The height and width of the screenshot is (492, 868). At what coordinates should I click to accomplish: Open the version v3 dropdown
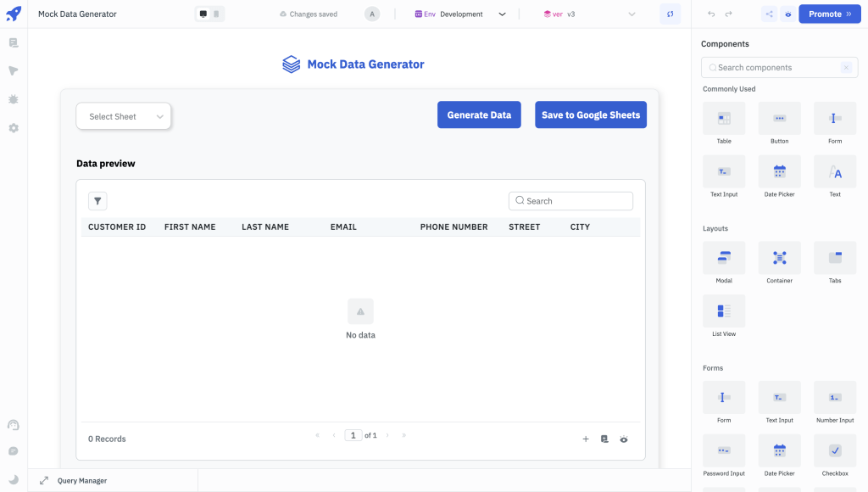(x=589, y=14)
